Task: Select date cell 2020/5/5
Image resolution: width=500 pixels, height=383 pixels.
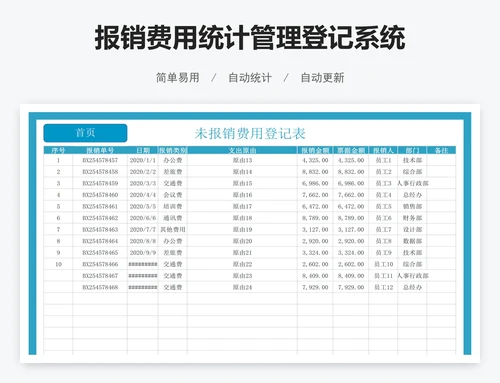Action: [x=143, y=206]
